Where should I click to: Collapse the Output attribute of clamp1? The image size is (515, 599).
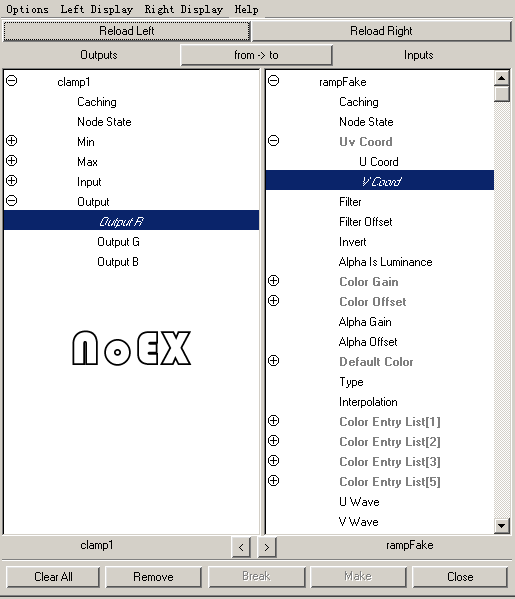coord(12,201)
